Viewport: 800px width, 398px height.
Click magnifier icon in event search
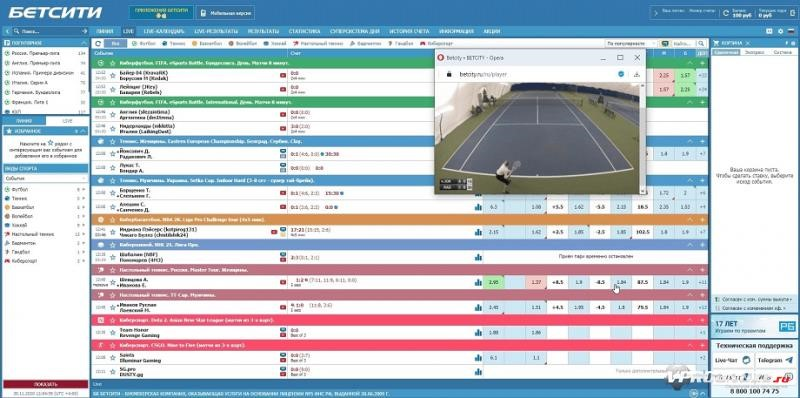[702, 44]
